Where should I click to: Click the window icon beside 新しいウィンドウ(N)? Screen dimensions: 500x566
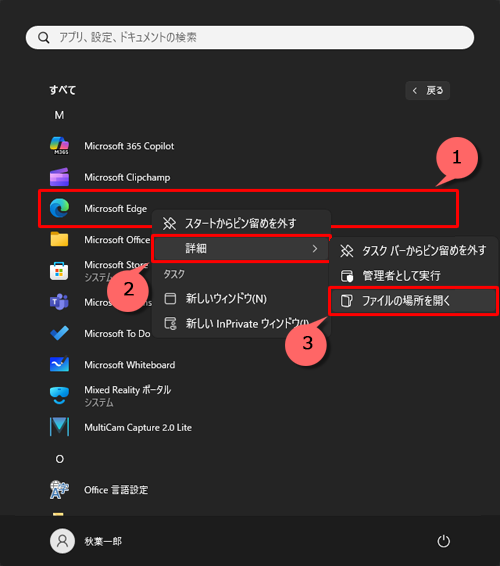pos(170,299)
